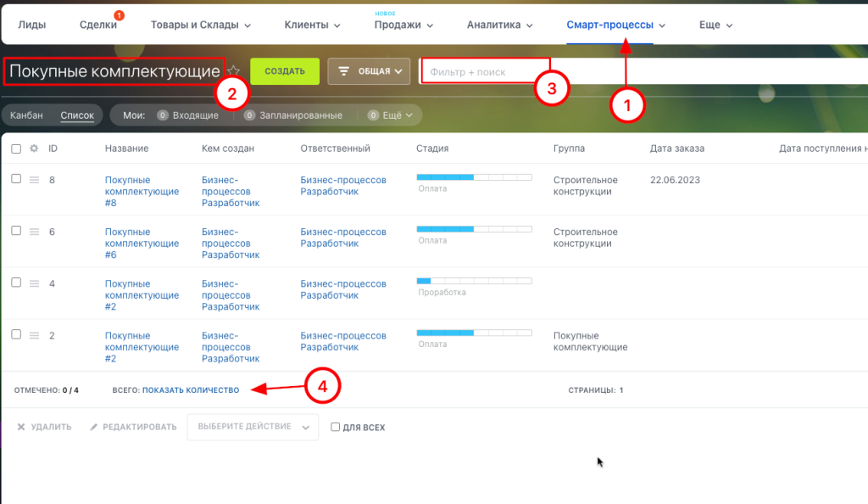Tick the checkbox for row ID 8
The image size is (868, 504).
16,179
